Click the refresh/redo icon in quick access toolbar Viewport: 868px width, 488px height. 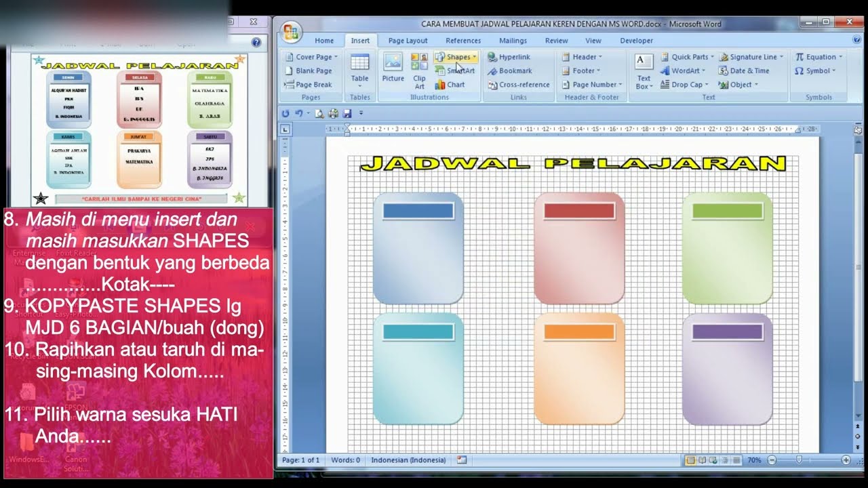[x=285, y=113]
